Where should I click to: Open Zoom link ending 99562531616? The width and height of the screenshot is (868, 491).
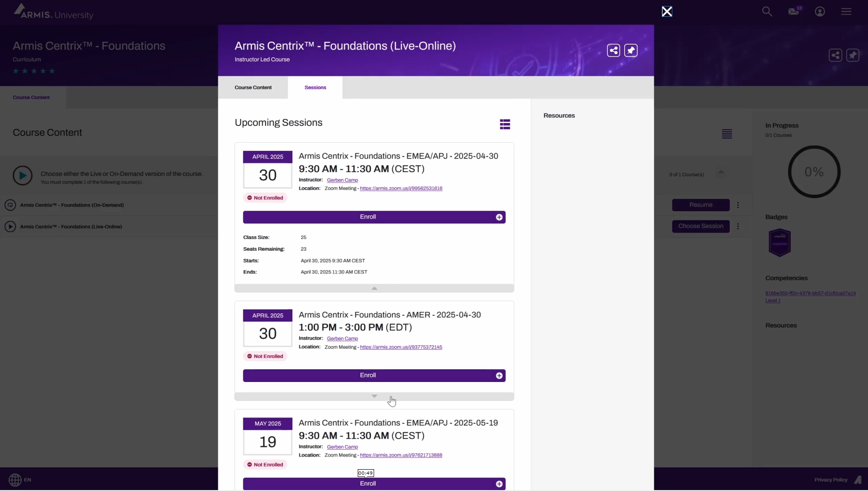pyautogui.click(x=401, y=188)
